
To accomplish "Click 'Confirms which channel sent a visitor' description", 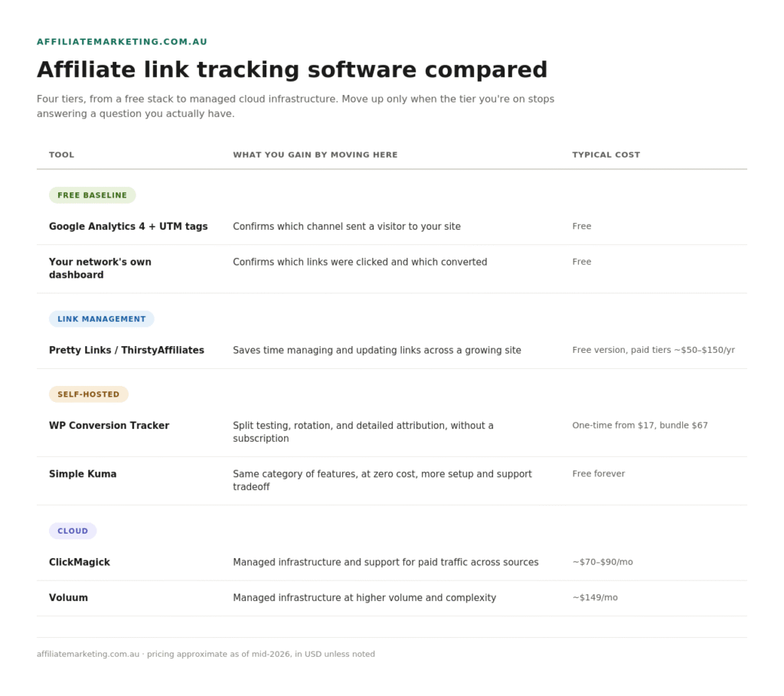I will (x=347, y=227).
